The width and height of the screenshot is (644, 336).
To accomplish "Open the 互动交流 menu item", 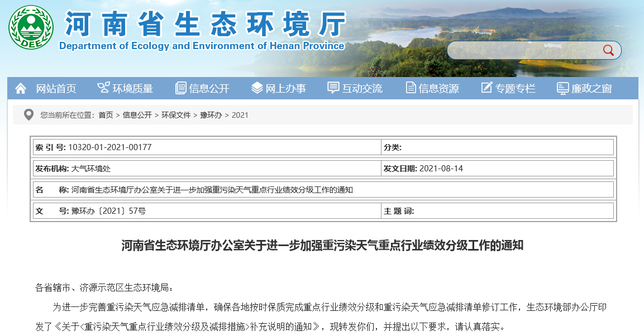I will pos(362,89).
